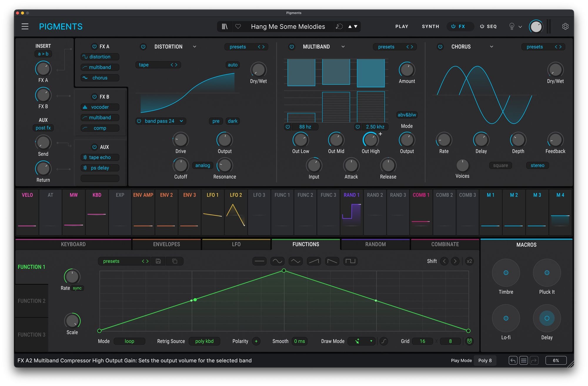Open the hamburger main menu

coord(25,26)
